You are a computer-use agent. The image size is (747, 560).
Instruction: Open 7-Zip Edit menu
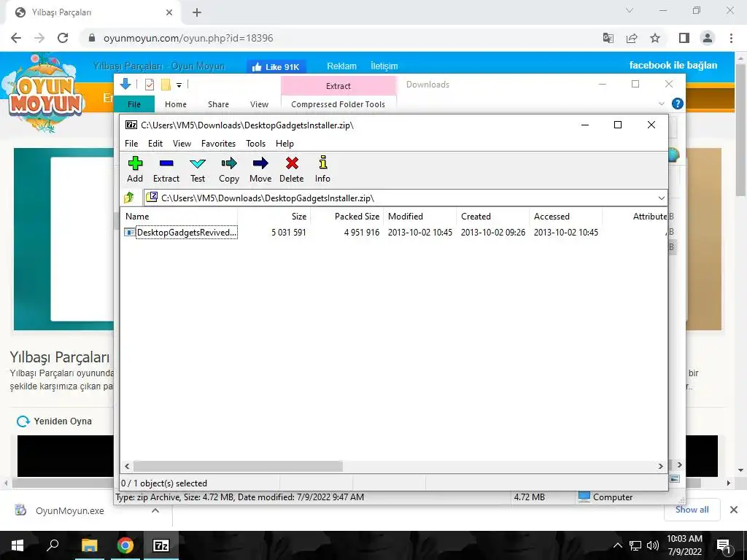(155, 144)
